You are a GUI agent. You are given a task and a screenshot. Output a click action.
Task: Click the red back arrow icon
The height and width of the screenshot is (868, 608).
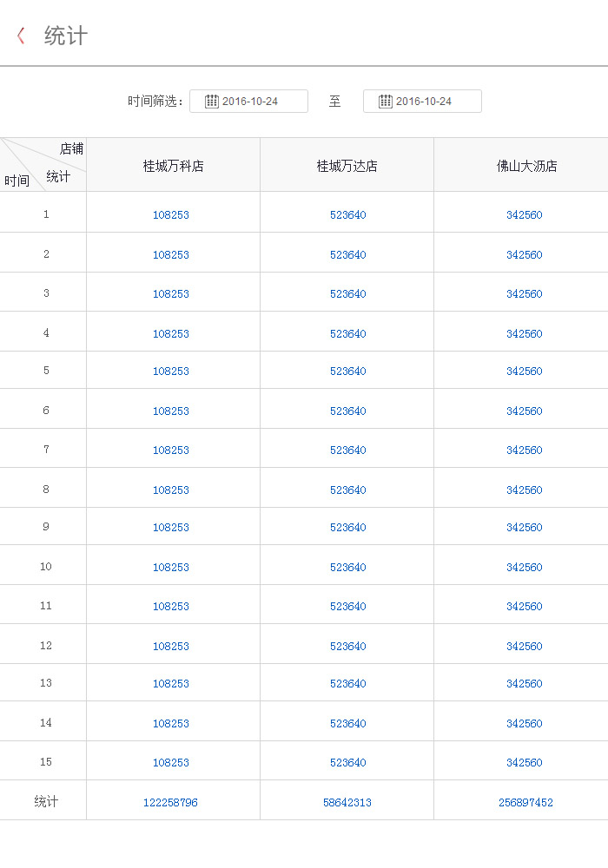point(21,36)
